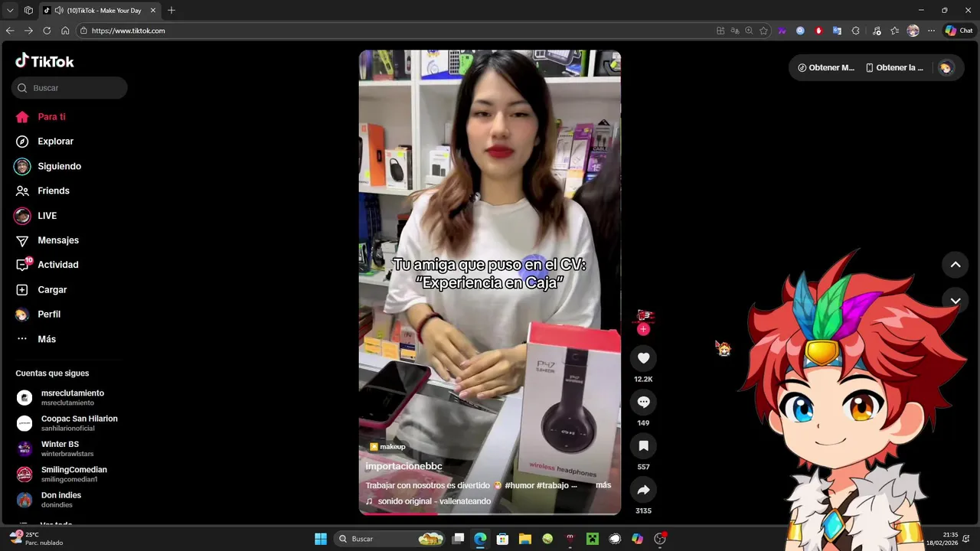The image size is (980, 551).
Task: Open the browser profile avatar
Action: point(913,31)
